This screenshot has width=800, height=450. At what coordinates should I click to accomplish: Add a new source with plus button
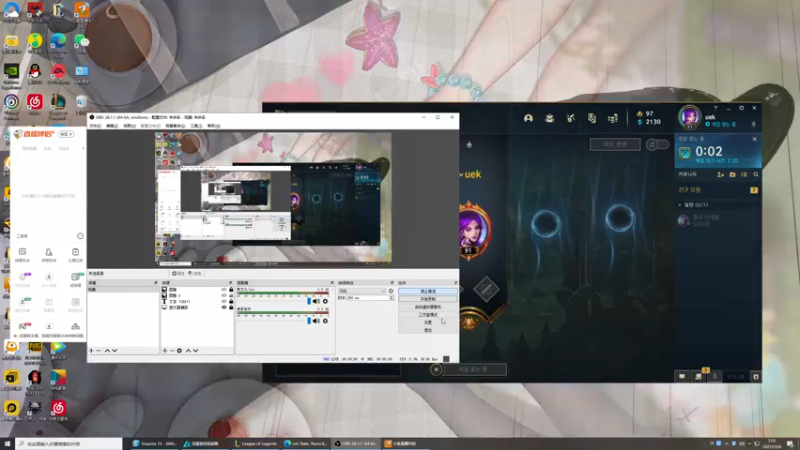point(164,351)
